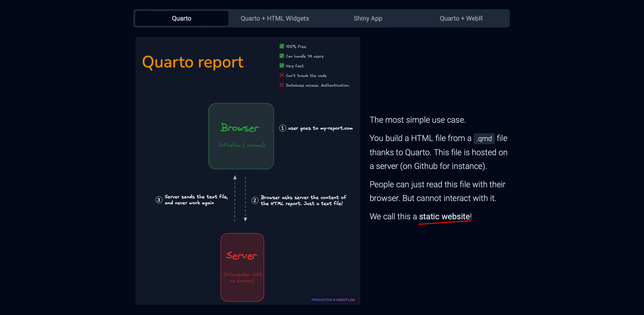The image size is (644, 315).
Task: Switch to the Quarto tab
Action: [x=182, y=19]
